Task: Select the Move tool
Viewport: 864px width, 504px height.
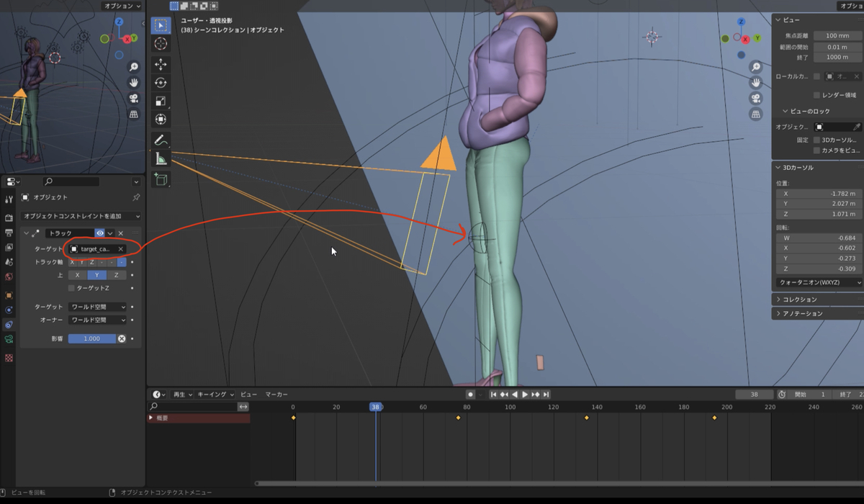Action: 161,64
